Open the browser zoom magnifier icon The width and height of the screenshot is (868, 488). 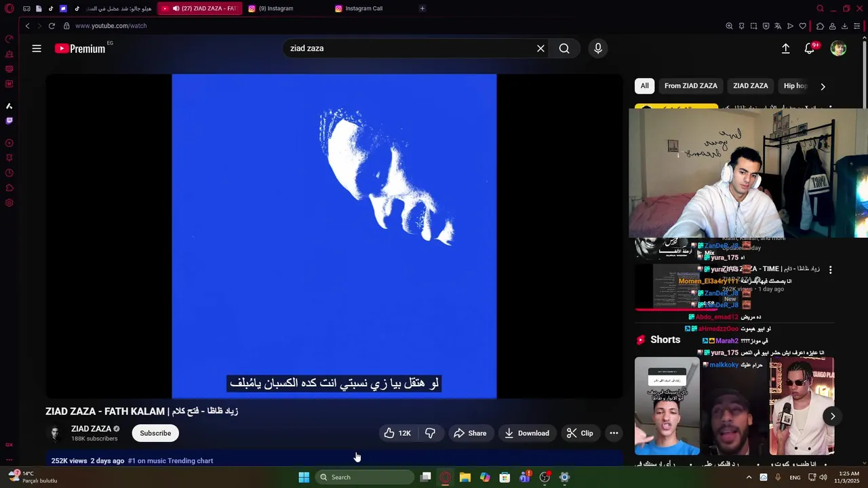[729, 26]
